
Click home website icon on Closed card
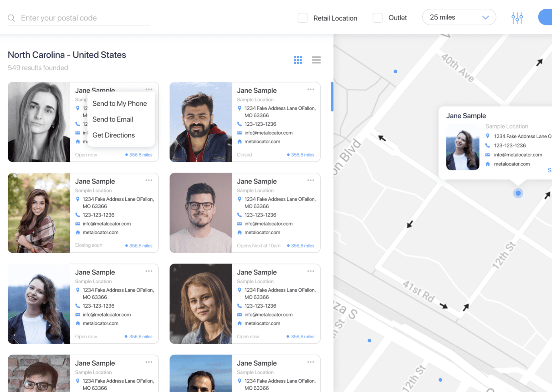(x=239, y=141)
